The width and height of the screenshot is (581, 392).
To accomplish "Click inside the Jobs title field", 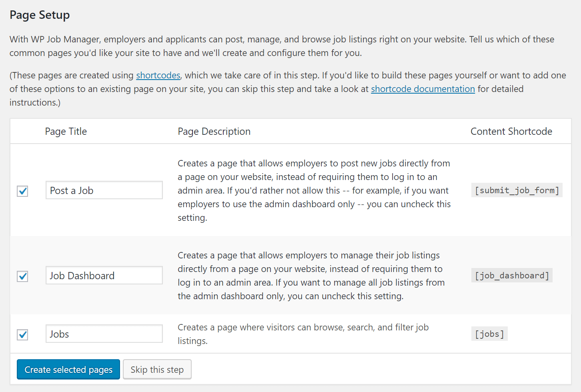I will [104, 334].
